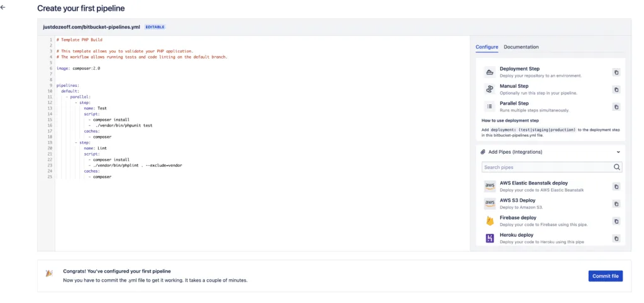Click the Parallel Step list icon

pyautogui.click(x=489, y=106)
